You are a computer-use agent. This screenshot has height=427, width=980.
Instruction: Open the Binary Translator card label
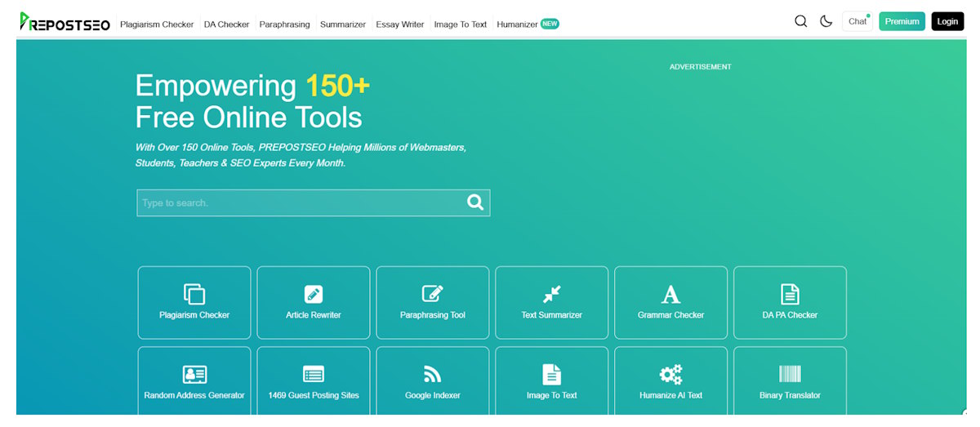pos(790,395)
